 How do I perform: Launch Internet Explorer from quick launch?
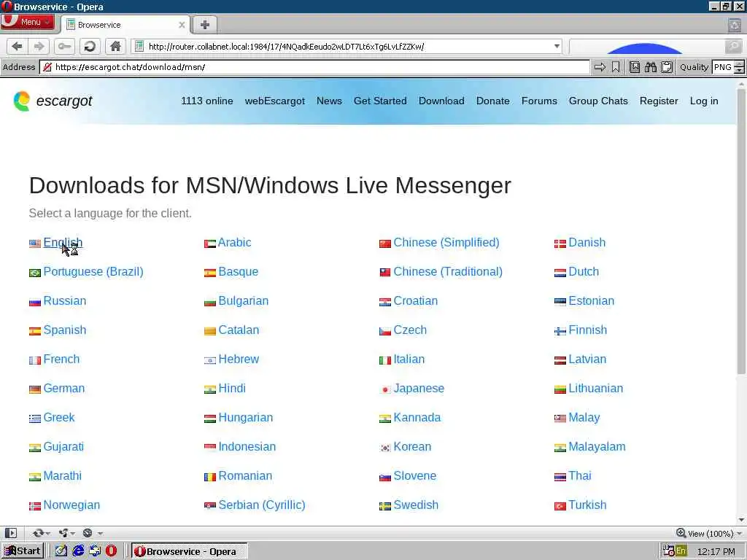pyautogui.click(x=78, y=551)
